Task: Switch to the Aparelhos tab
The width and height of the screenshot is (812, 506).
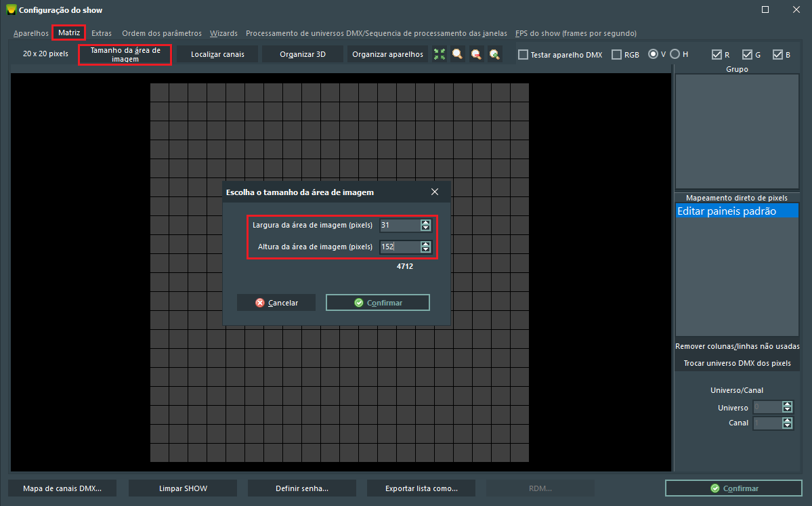Action: click(31, 33)
